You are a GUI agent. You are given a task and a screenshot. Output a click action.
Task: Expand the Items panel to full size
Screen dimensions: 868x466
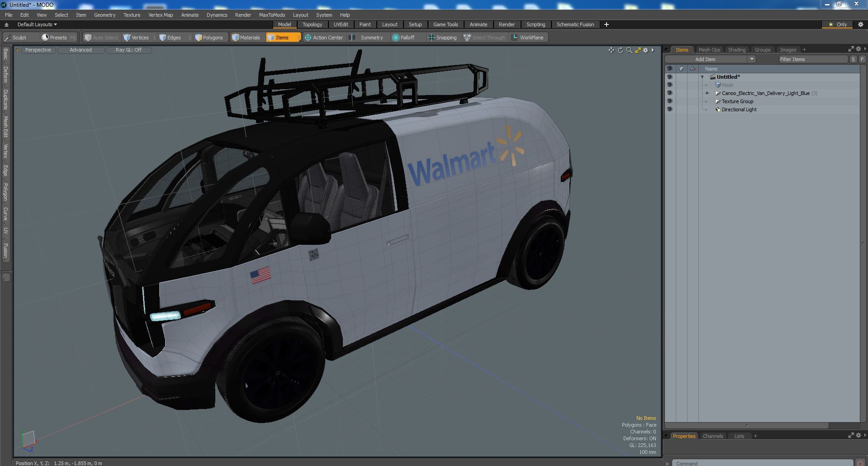(850, 49)
